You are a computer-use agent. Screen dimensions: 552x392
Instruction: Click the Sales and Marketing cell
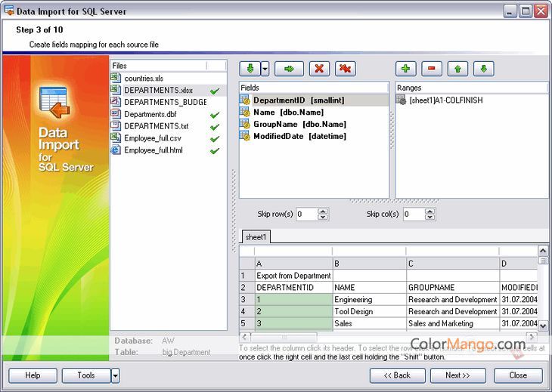click(453, 323)
